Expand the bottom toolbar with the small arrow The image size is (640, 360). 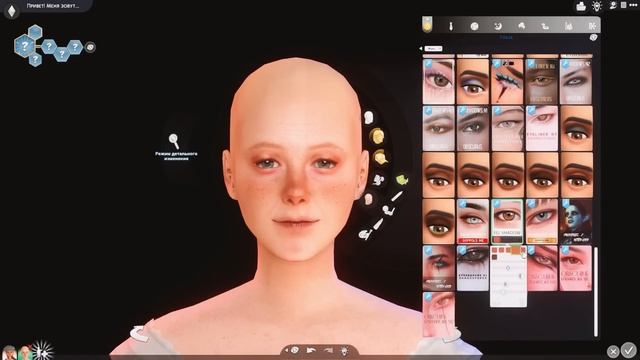[x=286, y=350]
